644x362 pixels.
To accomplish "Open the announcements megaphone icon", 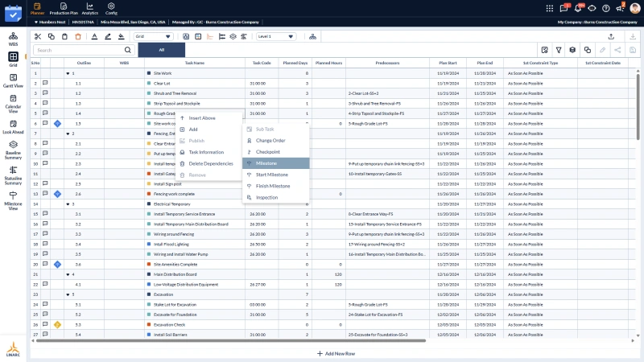I will 620,8.
